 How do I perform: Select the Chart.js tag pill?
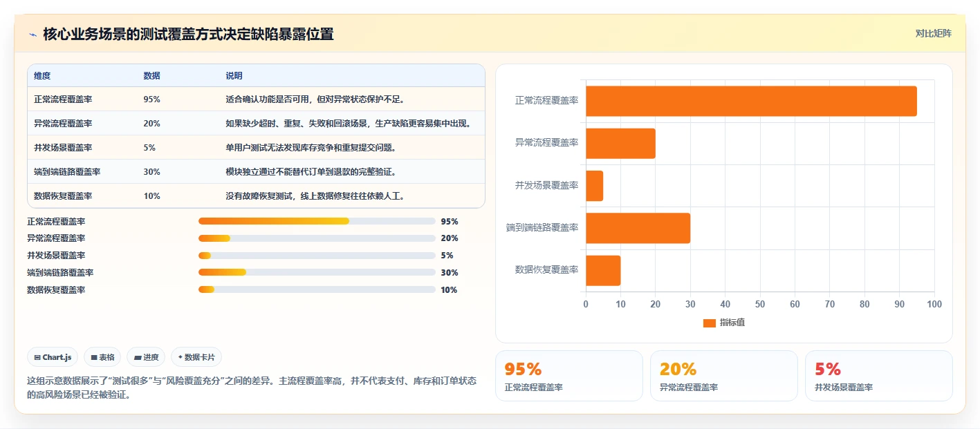53,357
